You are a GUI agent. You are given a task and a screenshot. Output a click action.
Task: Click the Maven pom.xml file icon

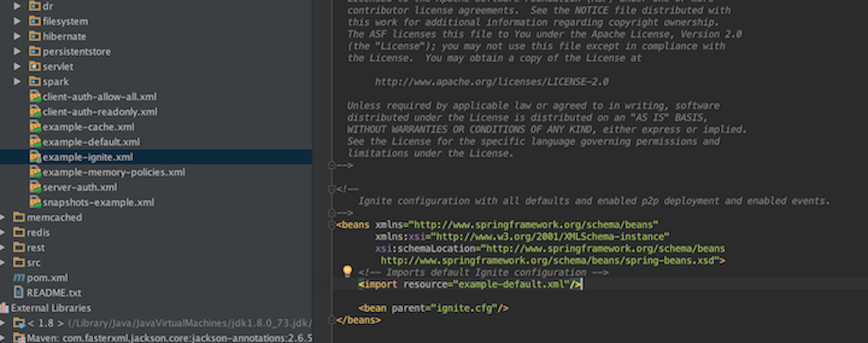tap(19, 278)
